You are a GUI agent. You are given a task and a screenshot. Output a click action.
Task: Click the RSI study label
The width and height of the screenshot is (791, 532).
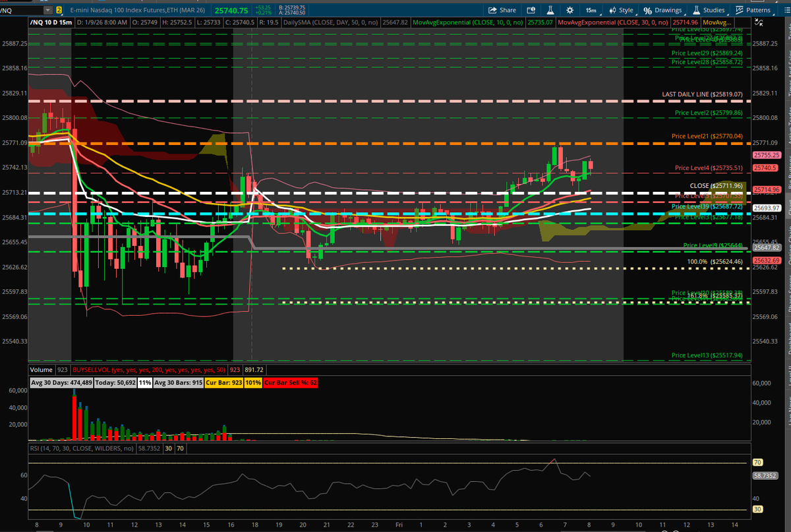pos(84,448)
